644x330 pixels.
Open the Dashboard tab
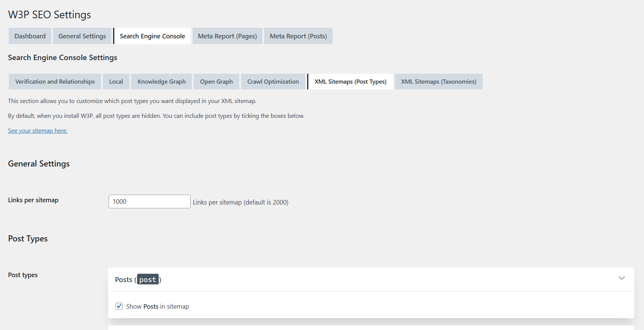[30, 36]
